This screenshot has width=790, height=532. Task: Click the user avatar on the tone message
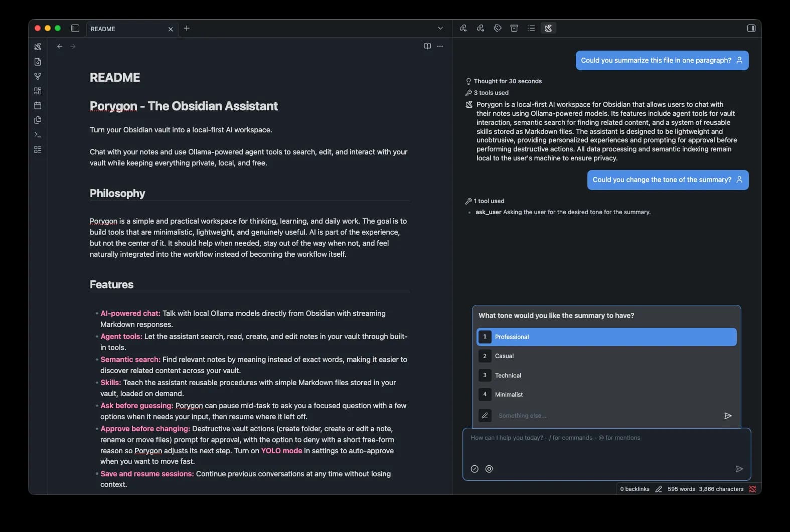tap(739, 180)
